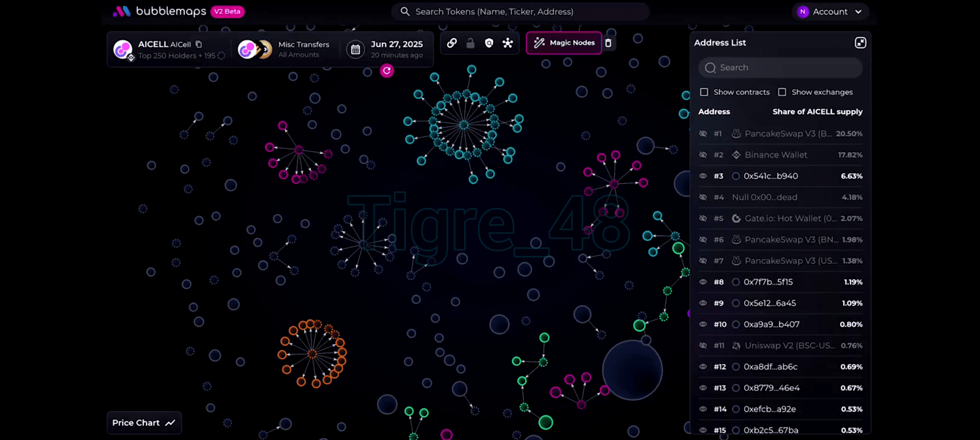The height and width of the screenshot is (440, 980).
Task: Open the AICELL Top 250 Holders selector
Action: pos(169,50)
